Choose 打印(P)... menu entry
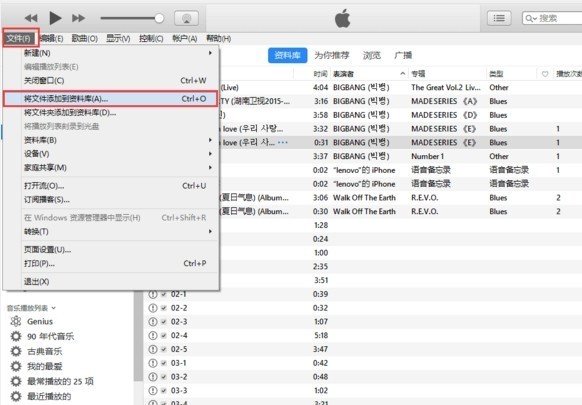Screen dimensions: 582x405 [111, 264]
